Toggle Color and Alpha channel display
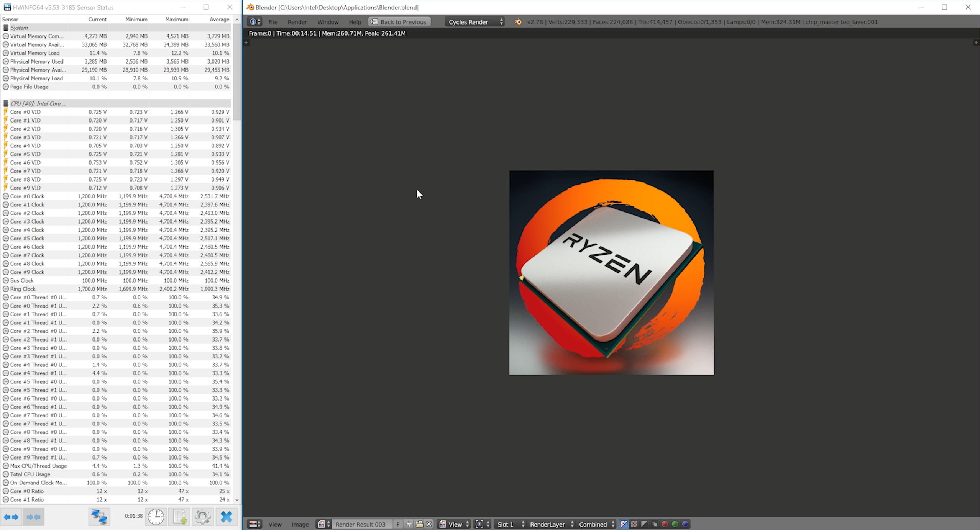The height and width of the screenshot is (530, 980). [624, 524]
